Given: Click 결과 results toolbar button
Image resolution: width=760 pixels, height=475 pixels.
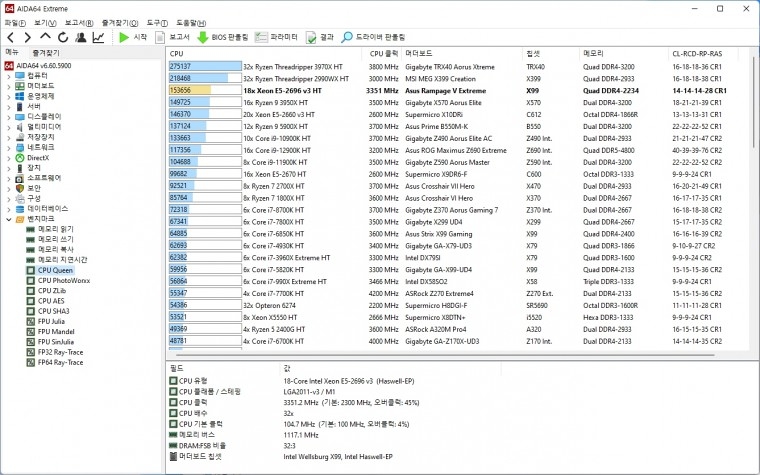Looking at the screenshot, I should pyautogui.click(x=319, y=37).
